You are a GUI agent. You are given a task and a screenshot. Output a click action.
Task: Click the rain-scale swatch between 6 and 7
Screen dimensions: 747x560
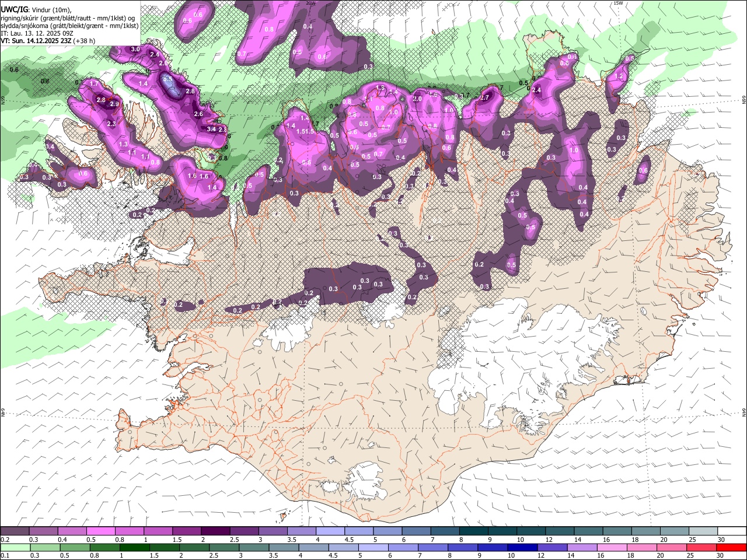[403, 547]
